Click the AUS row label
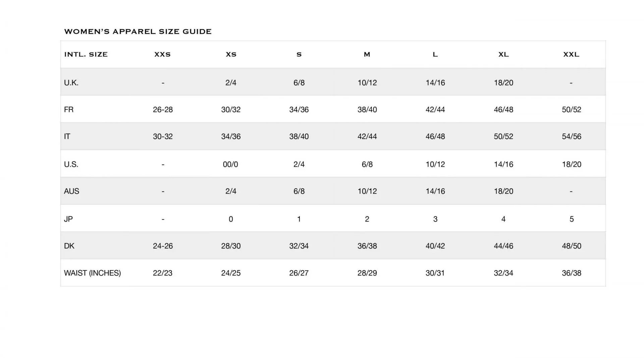The image size is (644, 358). (71, 191)
